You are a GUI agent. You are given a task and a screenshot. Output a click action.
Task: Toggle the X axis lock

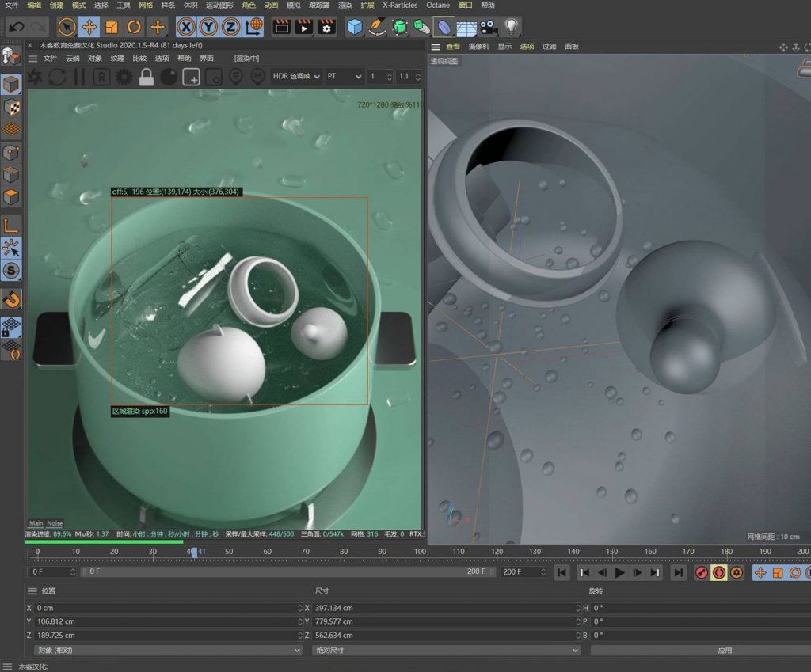(185, 26)
